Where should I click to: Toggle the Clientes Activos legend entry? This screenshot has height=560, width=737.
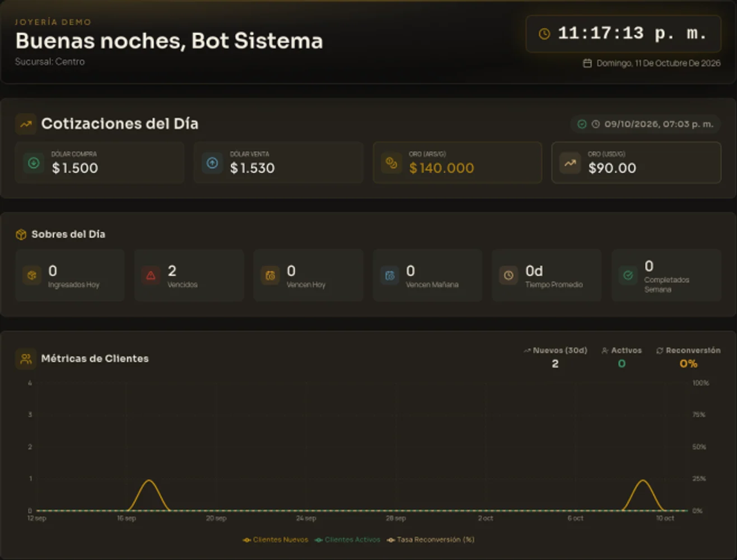click(347, 540)
